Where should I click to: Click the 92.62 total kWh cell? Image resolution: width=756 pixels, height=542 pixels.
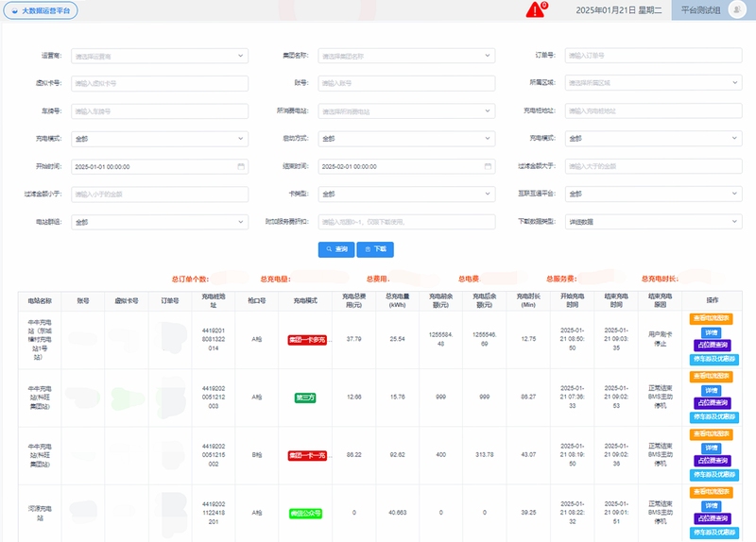click(397, 455)
